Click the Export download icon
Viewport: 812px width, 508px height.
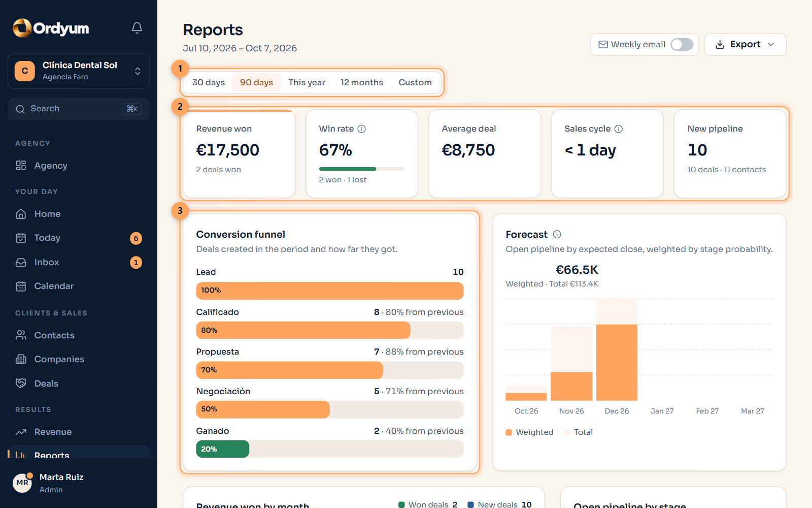point(720,45)
